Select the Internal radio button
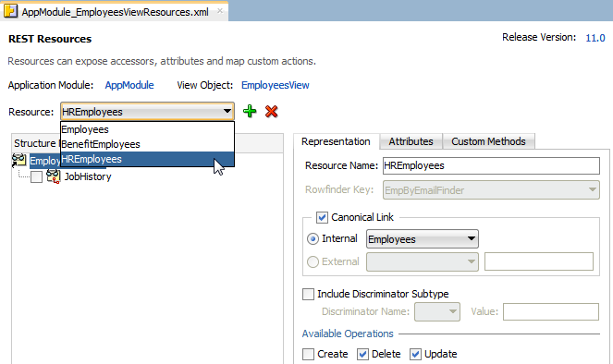The width and height of the screenshot is (613, 364). pyautogui.click(x=313, y=238)
